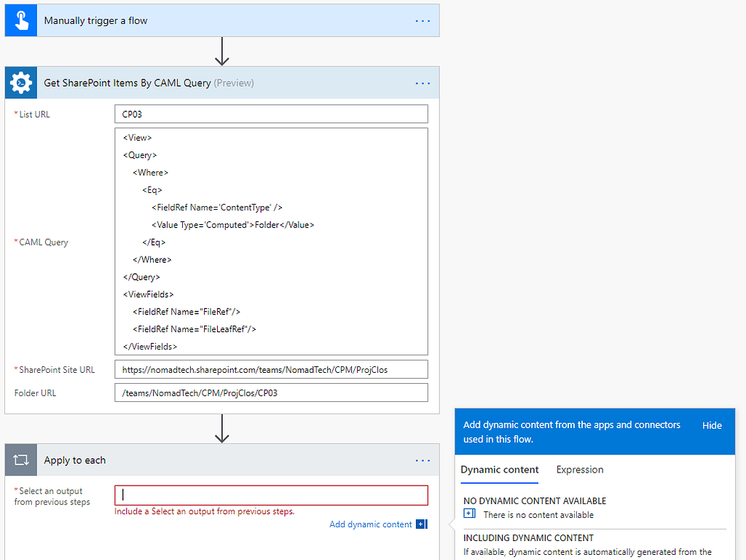This screenshot has height=560, width=746.
Task: Click the FieldRef Name='ContentType' line
Action: pyautogui.click(x=217, y=208)
